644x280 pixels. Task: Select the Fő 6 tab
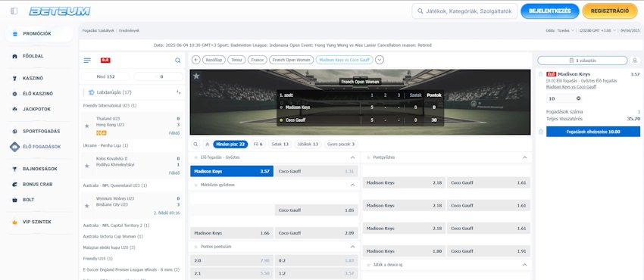[258, 145]
